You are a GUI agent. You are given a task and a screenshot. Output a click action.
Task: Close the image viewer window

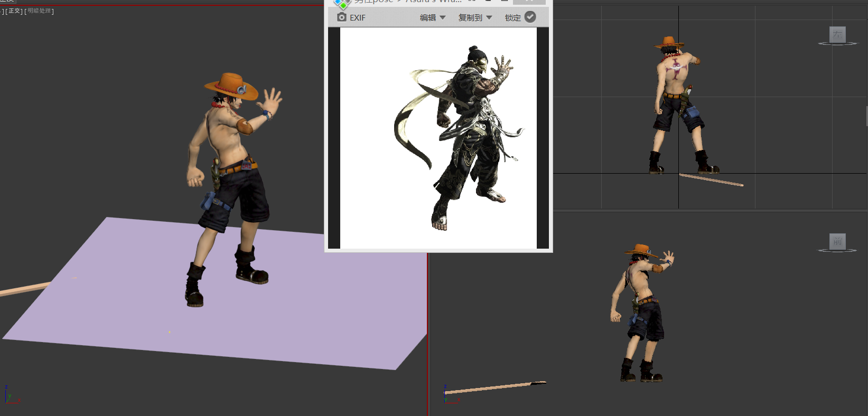pos(529,2)
